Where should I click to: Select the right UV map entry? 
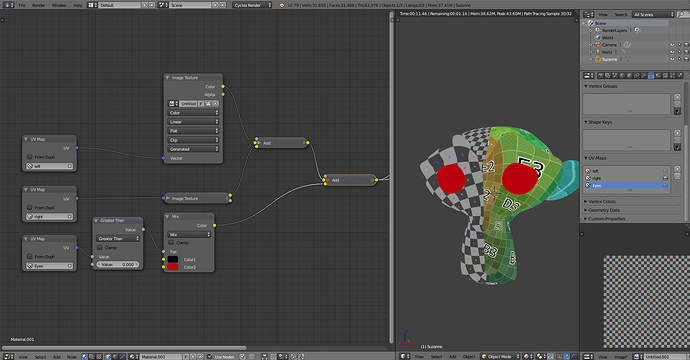(626, 178)
